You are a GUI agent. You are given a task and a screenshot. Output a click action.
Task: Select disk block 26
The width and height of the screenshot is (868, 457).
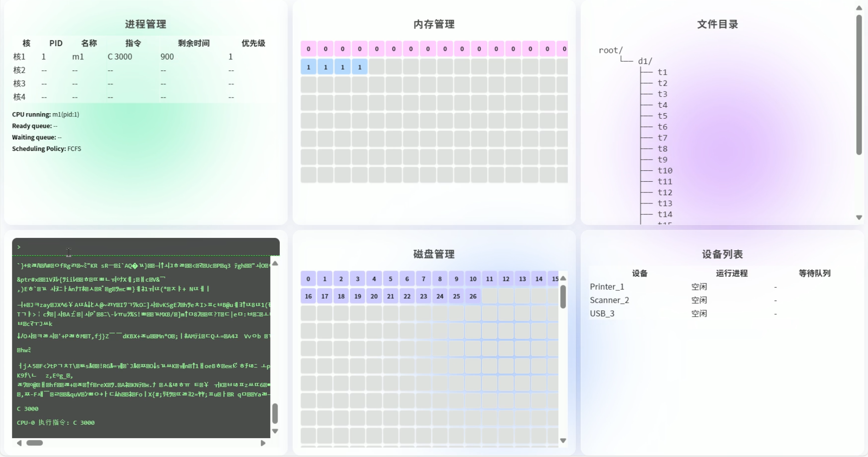coord(473,296)
